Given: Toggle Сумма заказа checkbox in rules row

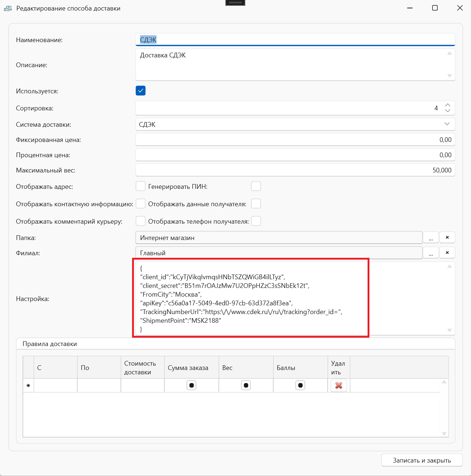Looking at the screenshot, I should tap(191, 385).
